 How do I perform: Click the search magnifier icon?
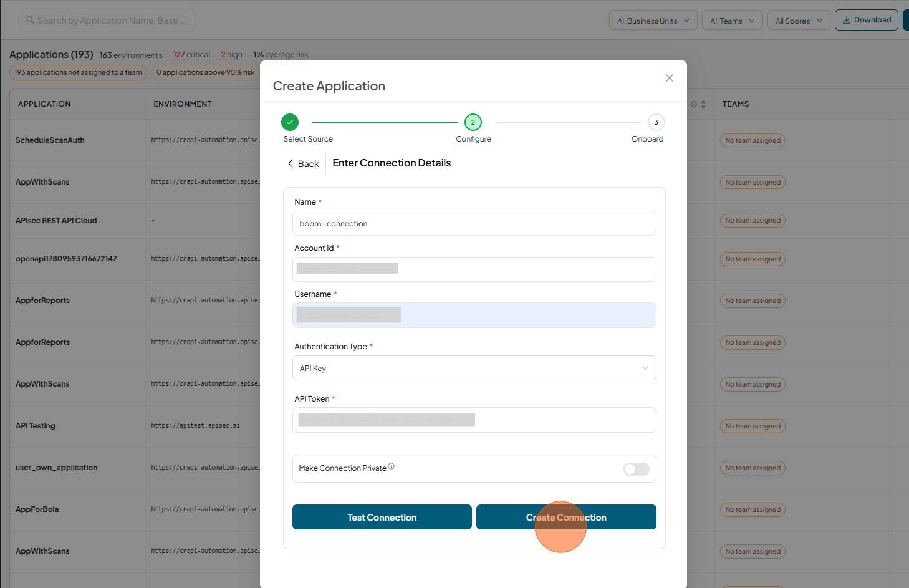click(x=30, y=21)
